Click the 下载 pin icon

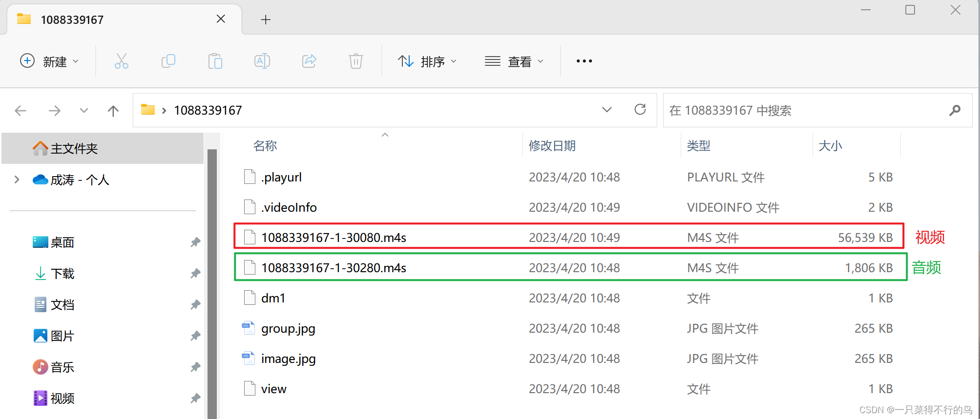point(195,273)
